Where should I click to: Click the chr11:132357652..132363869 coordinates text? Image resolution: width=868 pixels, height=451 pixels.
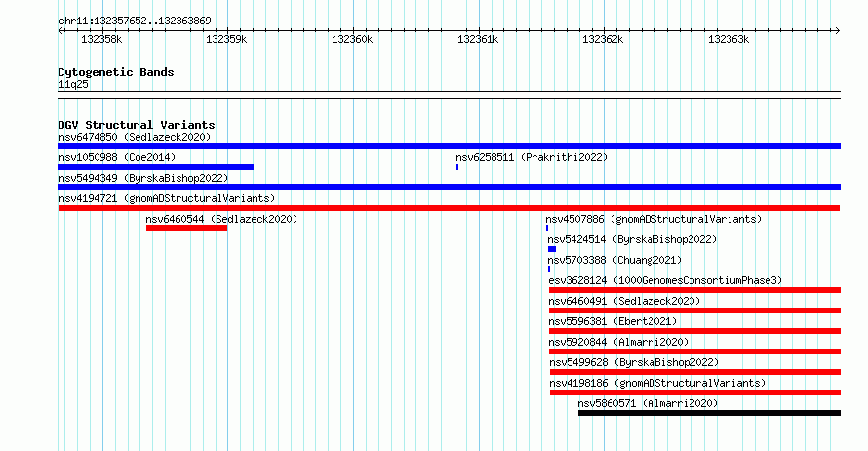pyautogui.click(x=135, y=21)
